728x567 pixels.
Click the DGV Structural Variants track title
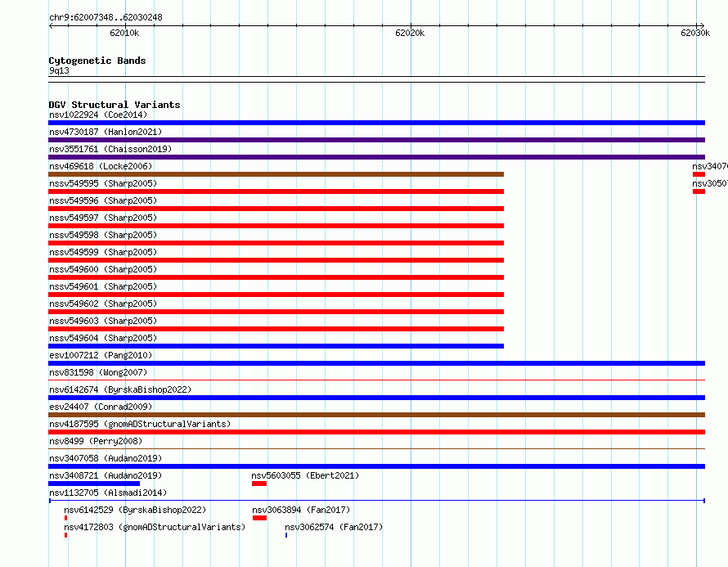pos(115,105)
